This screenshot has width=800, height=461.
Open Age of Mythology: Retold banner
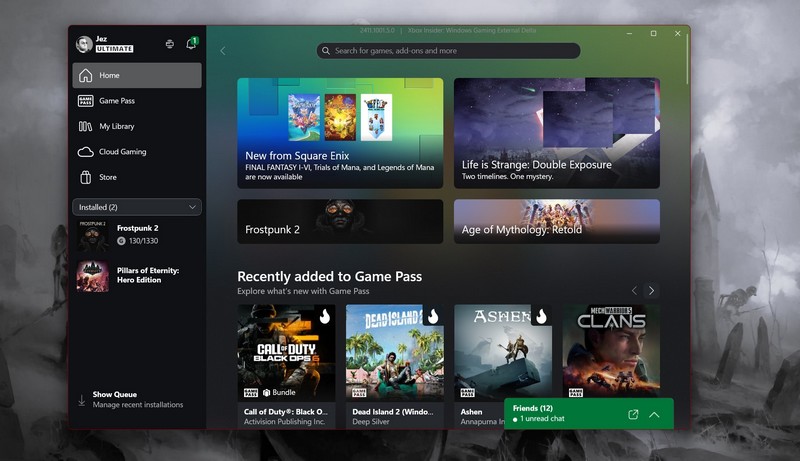click(556, 221)
